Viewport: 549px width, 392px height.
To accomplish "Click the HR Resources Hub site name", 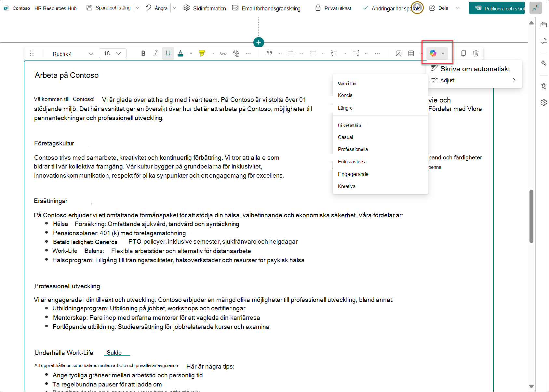I will click(x=56, y=8).
